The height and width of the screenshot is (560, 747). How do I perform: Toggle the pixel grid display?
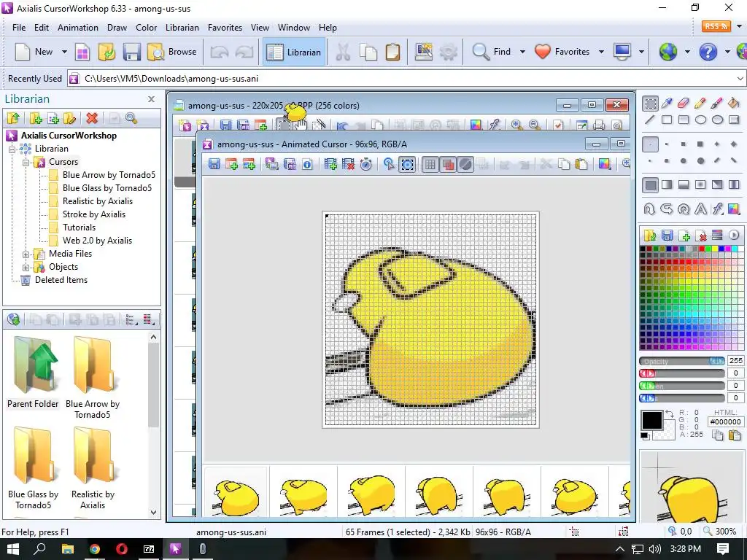pos(430,165)
